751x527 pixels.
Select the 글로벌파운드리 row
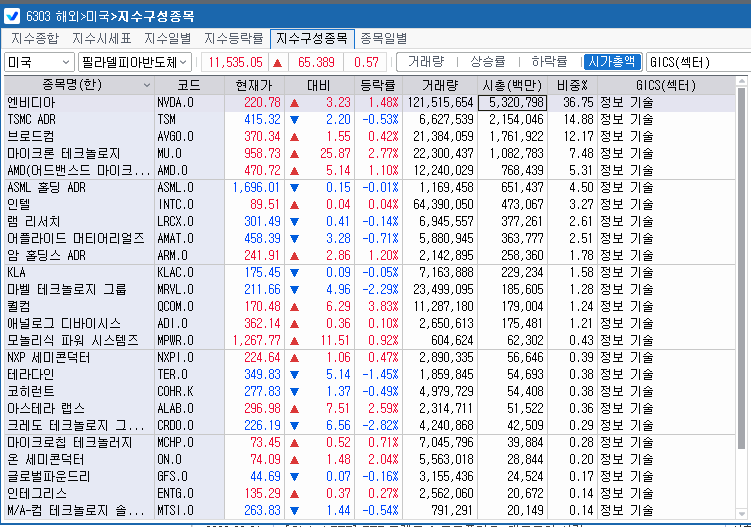370,477
